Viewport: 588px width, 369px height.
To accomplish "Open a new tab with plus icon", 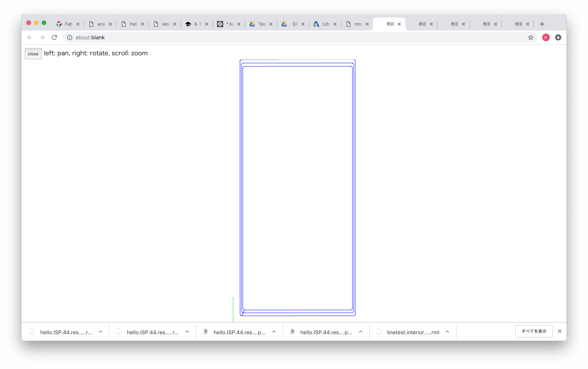I will (x=542, y=24).
